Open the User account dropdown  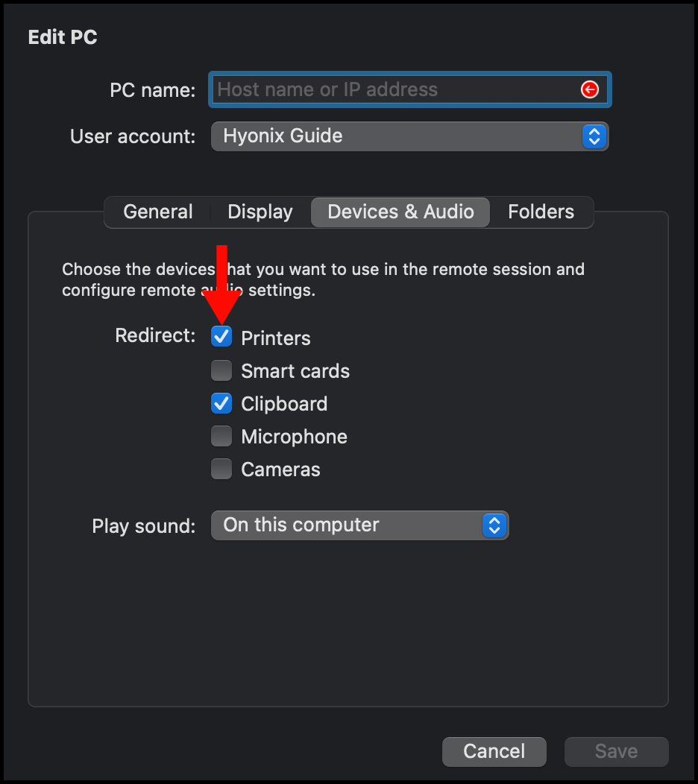[410, 136]
